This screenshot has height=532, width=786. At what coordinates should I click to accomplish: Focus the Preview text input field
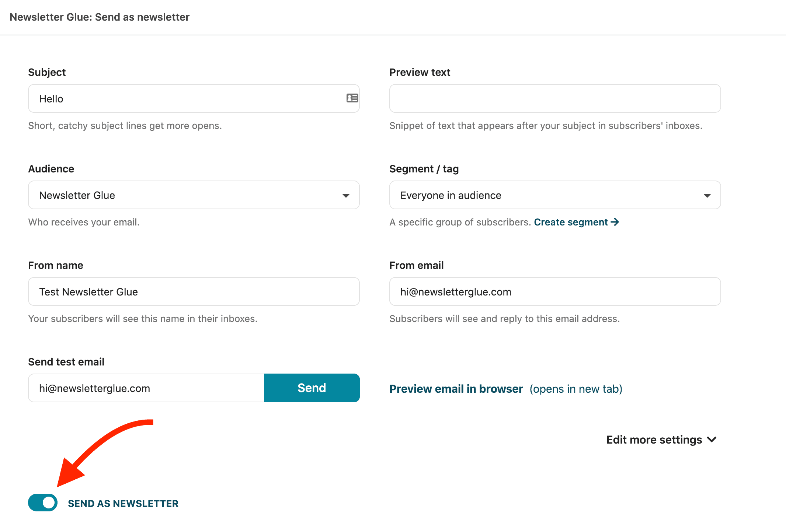pyautogui.click(x=555, y=98)
